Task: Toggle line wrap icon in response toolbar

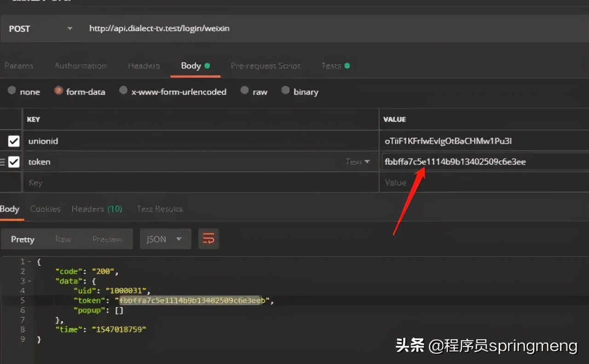Action: pos(208,239)
